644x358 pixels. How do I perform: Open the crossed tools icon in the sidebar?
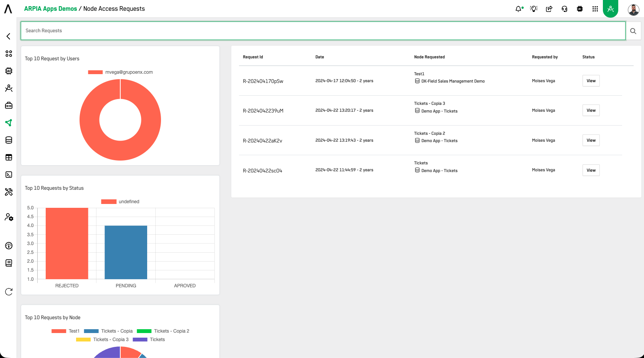(x=9, y=192)
